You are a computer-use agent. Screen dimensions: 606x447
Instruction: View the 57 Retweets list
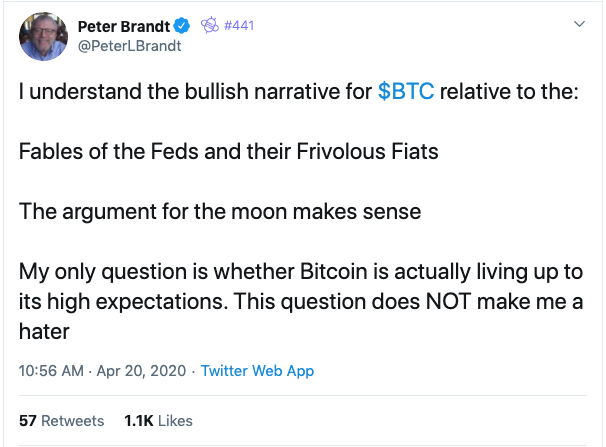[61, 421]
